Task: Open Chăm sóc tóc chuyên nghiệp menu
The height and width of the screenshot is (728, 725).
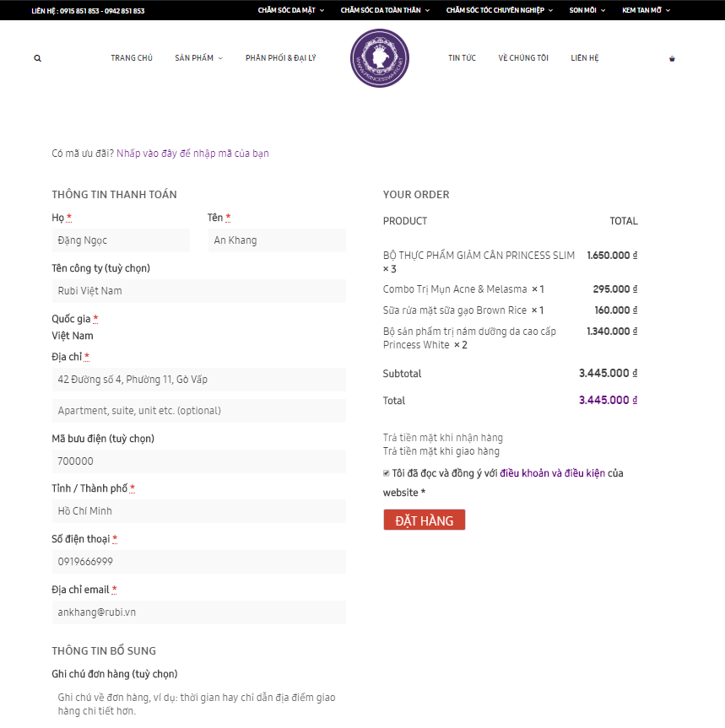Action: point(499,11)
